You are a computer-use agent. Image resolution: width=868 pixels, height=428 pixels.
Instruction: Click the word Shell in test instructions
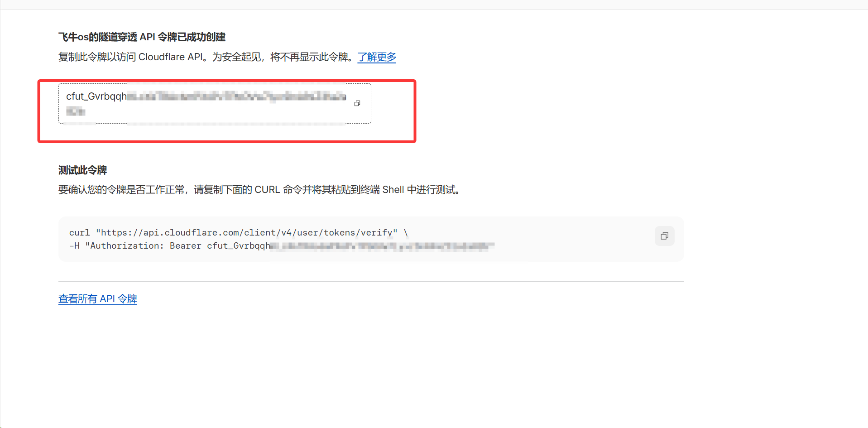(393, 190)
